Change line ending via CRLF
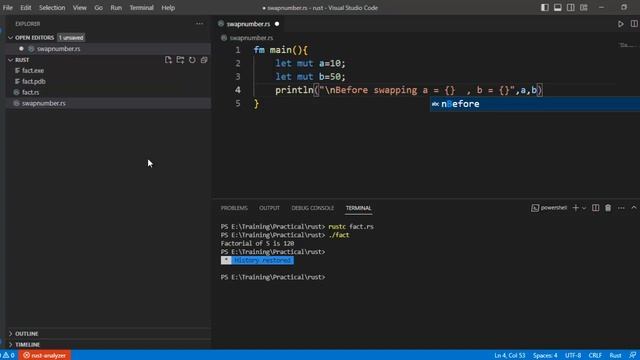 point(595,356)
